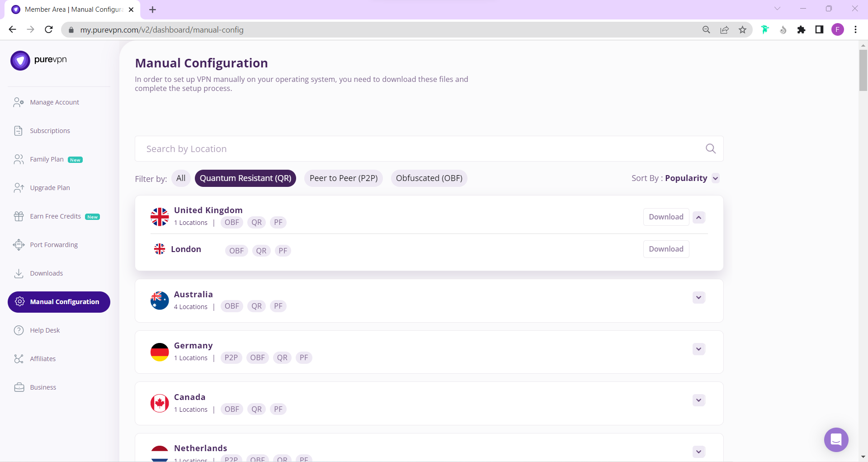This screenshot has width=868, height=462.
Task: Go forward in browser
Action: tap(30, 29)
